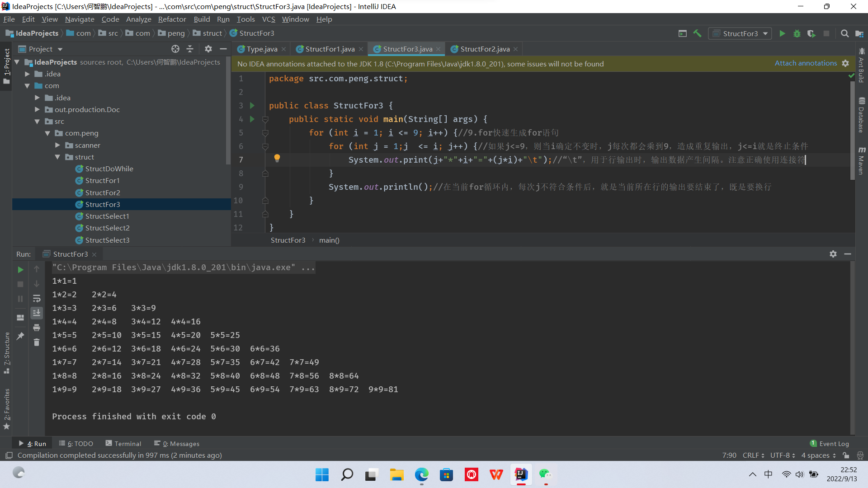This screenshot has height=488, width=868.
Task: Toggle read-only lock icon in status bar
Action: coord(846,455)
